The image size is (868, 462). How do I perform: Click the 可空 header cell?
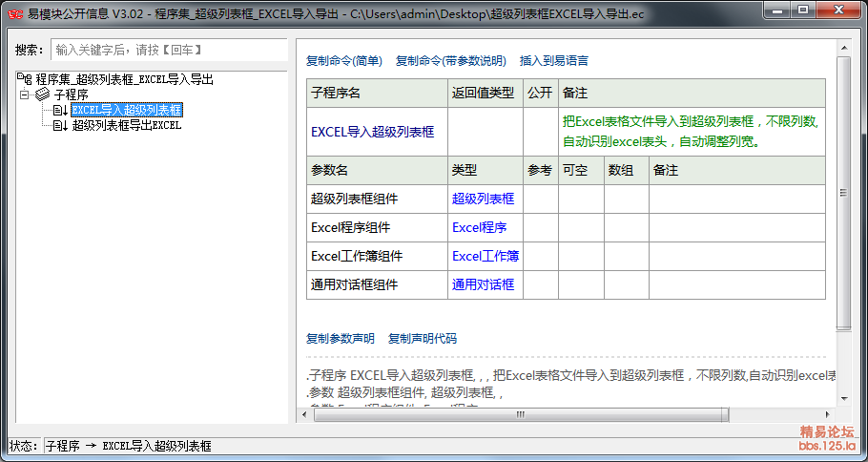click(581, 171)
